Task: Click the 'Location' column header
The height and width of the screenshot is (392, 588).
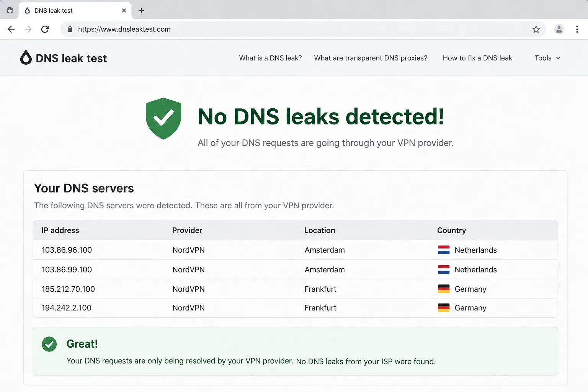Action: tap(320, 230)
